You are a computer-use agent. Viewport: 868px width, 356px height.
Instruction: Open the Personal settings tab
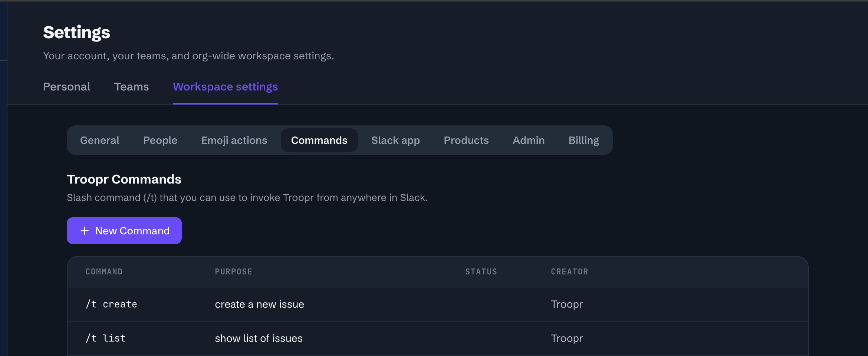pyautogui.click(x=67, y=87)
